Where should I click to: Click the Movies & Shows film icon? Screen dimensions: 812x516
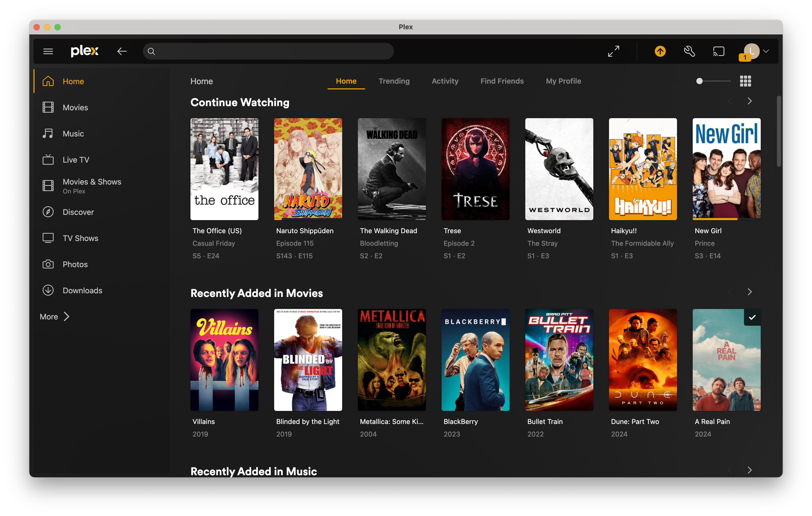(x=48, y=186)
